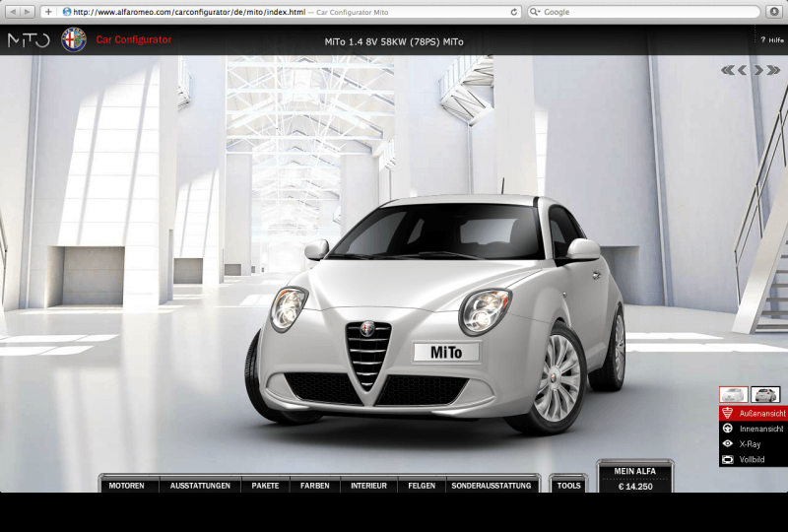Open Hilfe help link

click(772, 40)
